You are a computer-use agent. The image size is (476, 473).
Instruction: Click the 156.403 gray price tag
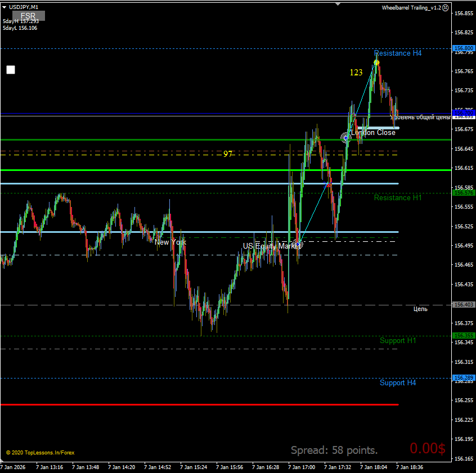pos(464,304)
